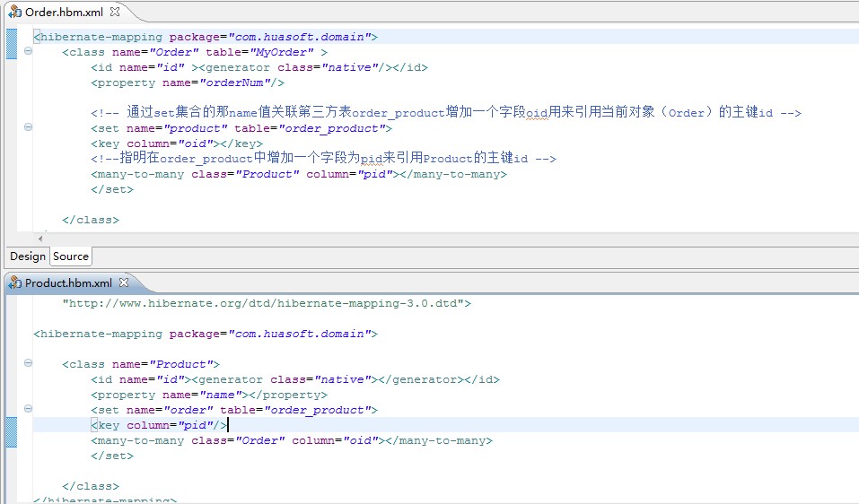
Task: Collapse the set name="product" fold
Action: pyautogui.click(x=28, y=127)
